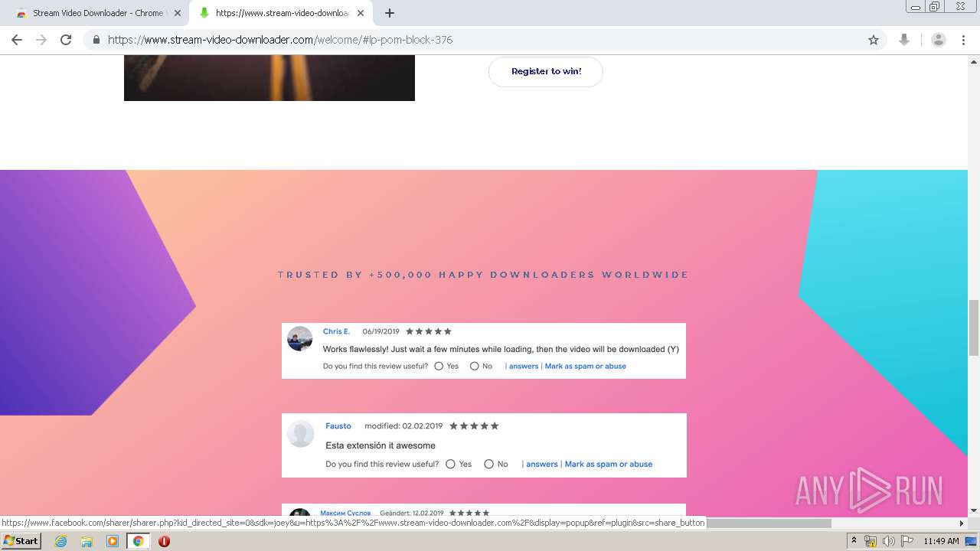Click the date 06/19/2019
980x551 pixels.
[x=381, y=331]
